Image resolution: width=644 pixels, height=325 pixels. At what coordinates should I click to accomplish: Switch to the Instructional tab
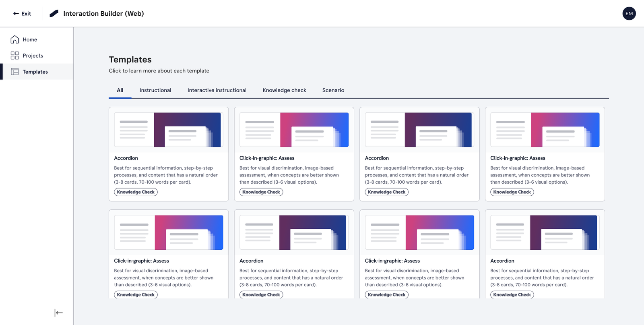point(155,90)
